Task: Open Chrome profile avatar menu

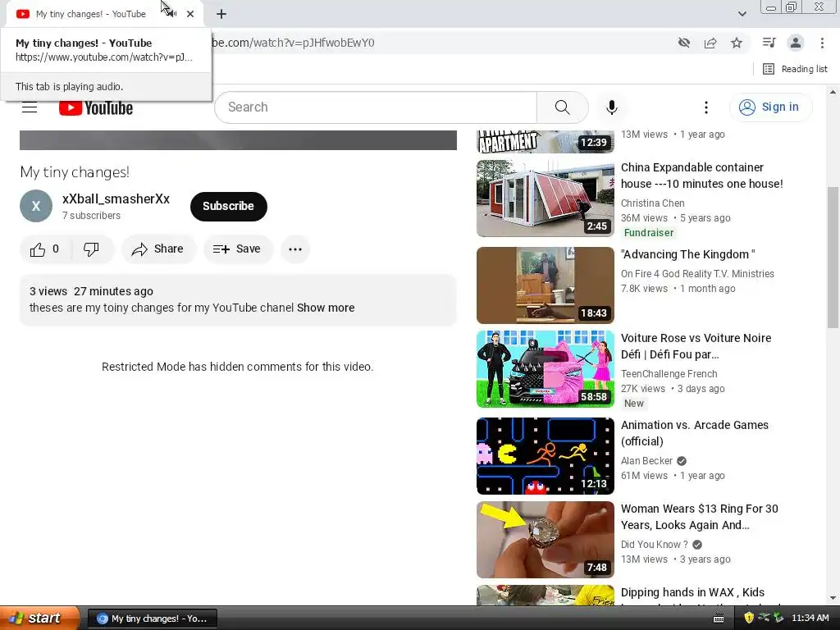Action: (x=796, y=43)
